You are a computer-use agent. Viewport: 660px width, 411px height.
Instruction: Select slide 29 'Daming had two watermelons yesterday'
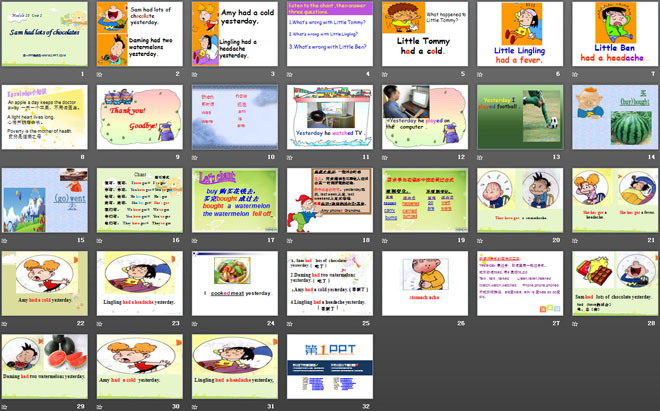click(x=45, y=366)
